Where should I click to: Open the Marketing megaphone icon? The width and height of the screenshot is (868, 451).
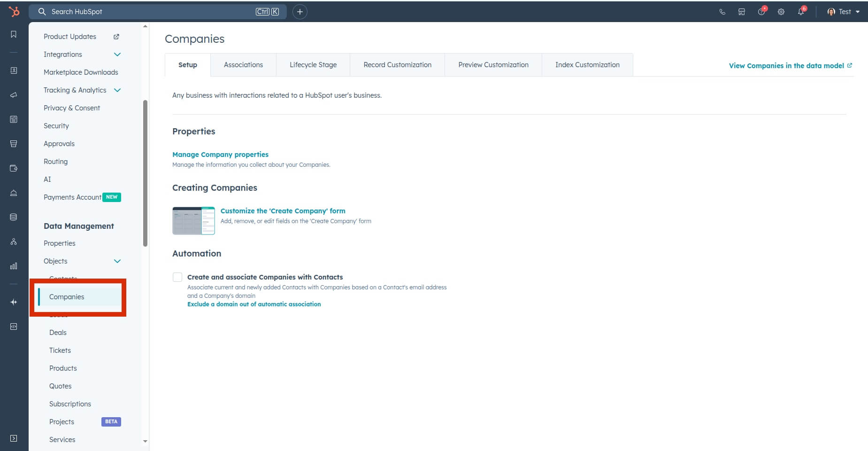[x=14, y=94]
